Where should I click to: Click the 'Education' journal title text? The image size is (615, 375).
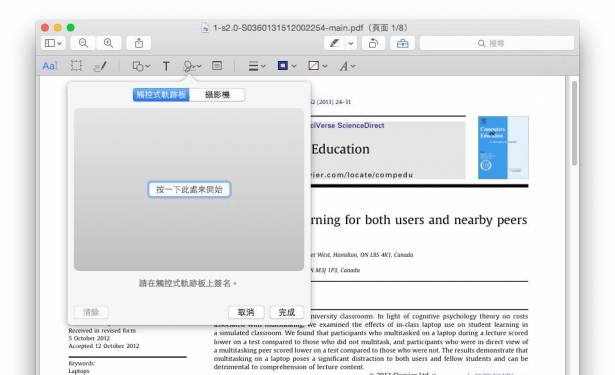coord(340,149)
